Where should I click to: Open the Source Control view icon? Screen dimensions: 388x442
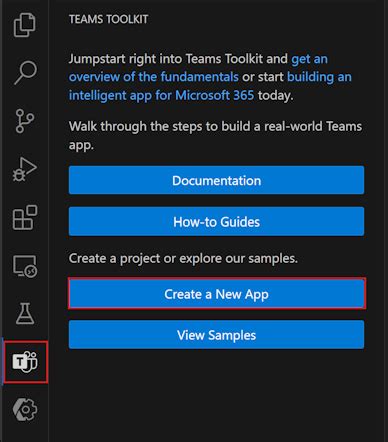[25, 121]
